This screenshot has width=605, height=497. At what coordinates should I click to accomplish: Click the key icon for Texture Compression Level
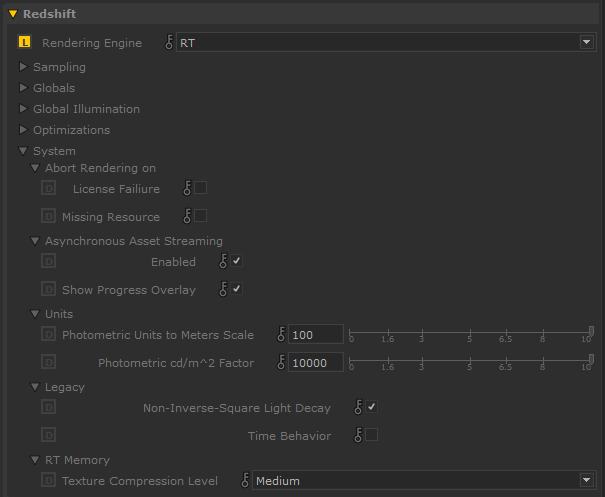pyautogui.click(x=245, y=480)
